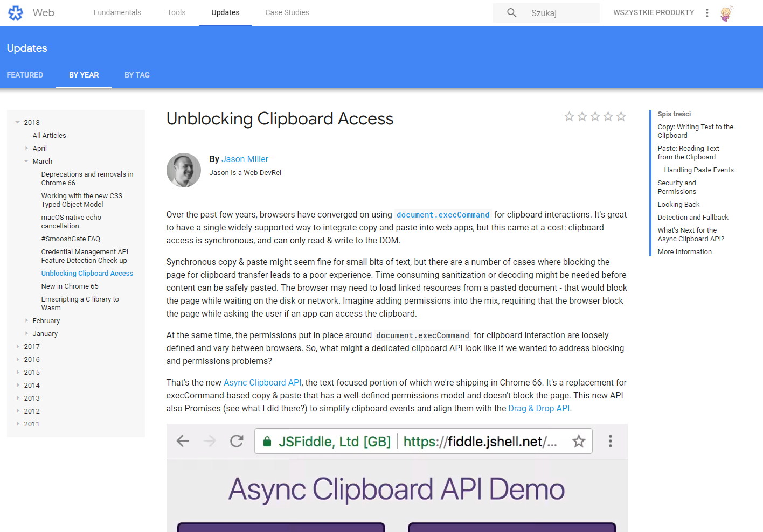Click the Updates header title
This screenshot has width=763, height=532.
(x=27, y=48)
